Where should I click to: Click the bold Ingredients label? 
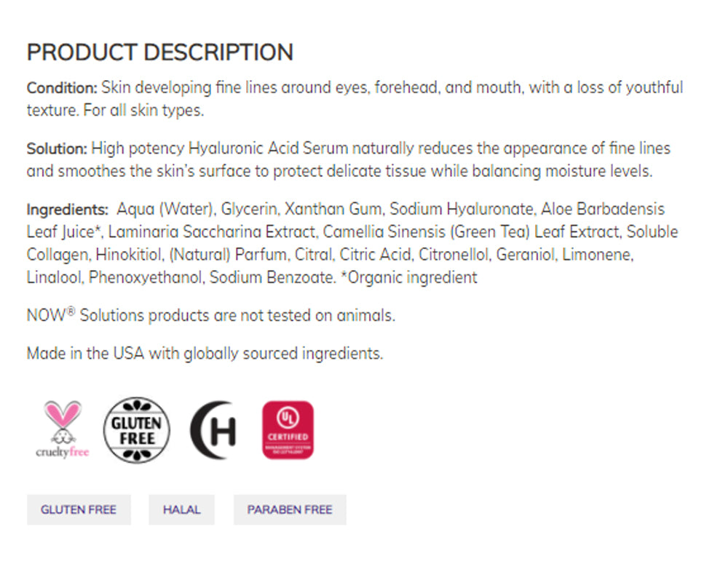[x=67, y=210]
